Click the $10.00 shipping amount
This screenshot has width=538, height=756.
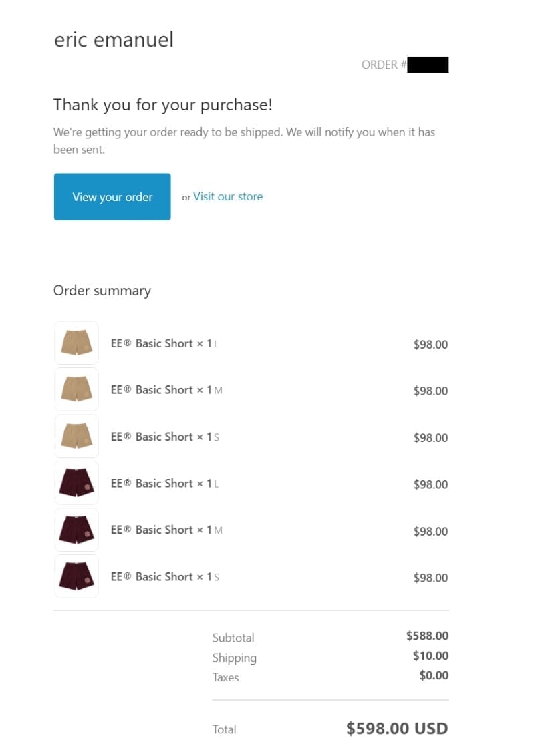tap(430, 656)
